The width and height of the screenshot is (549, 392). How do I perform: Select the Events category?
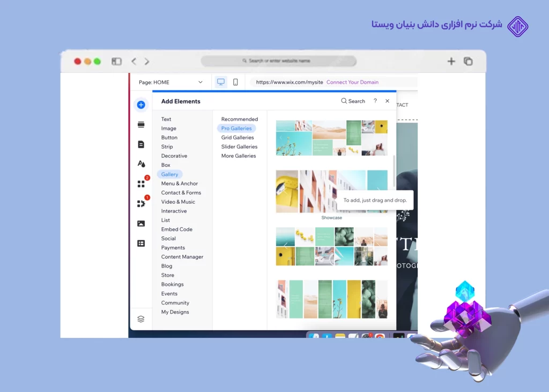[x=169, y=293]
